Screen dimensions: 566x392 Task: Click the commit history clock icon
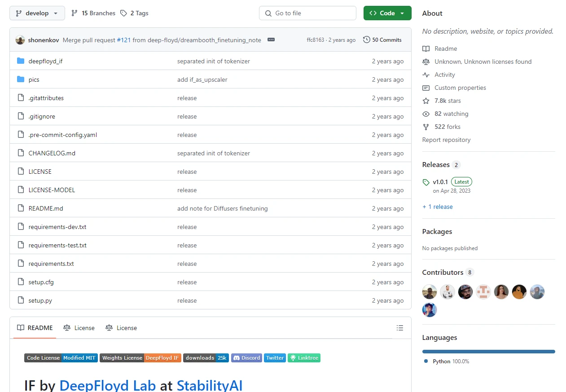(x=367, y=40)
